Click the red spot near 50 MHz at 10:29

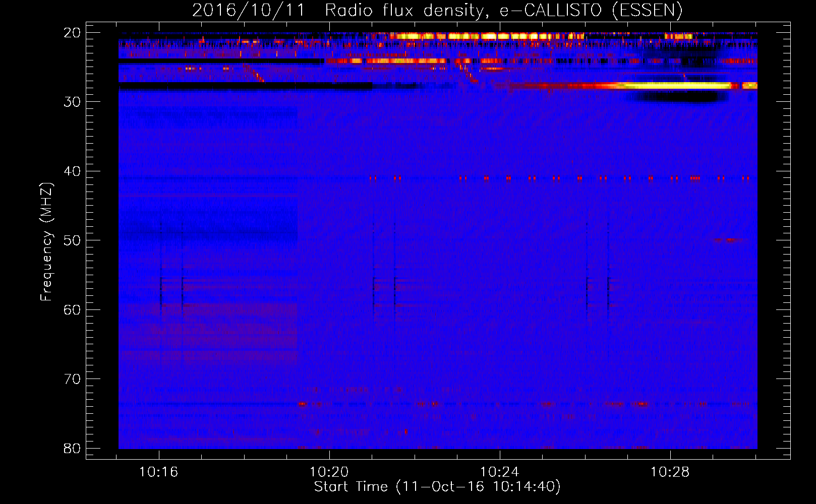[x=729, y=240]
